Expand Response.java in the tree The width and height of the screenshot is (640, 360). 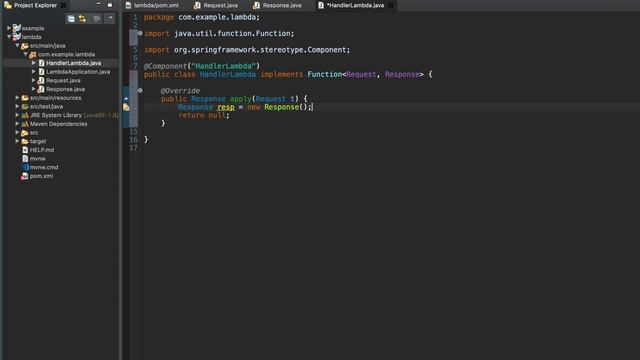coord(33,89)
